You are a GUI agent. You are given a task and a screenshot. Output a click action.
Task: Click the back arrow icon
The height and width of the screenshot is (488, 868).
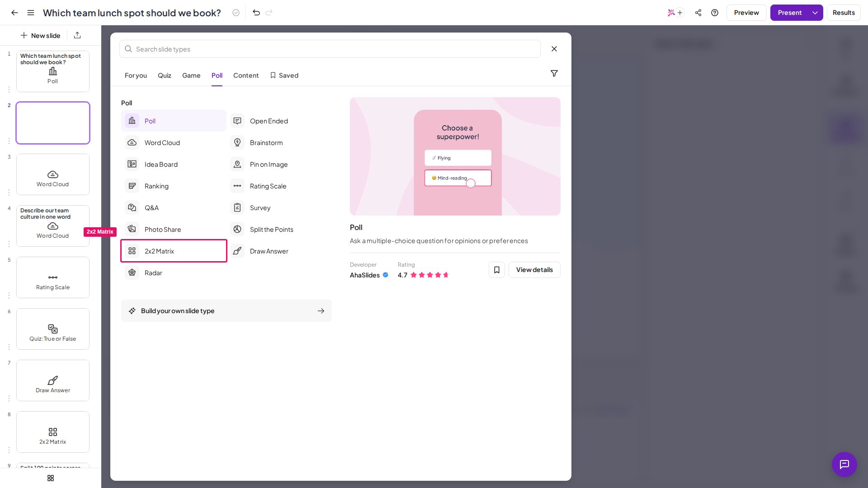pyautogui.click(x=14, y=13)
